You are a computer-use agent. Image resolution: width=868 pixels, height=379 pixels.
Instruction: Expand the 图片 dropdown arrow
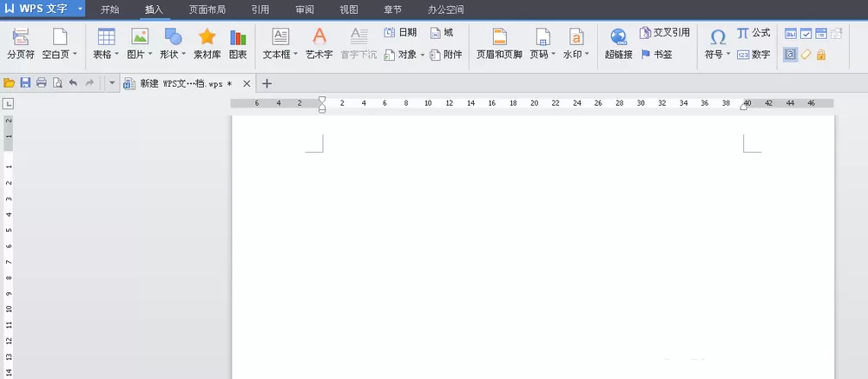150,55
